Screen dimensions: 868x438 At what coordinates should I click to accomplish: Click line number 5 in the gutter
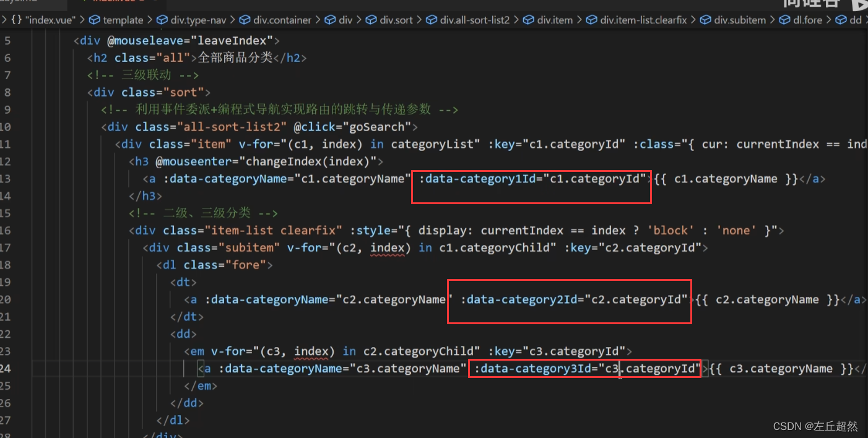7,41
